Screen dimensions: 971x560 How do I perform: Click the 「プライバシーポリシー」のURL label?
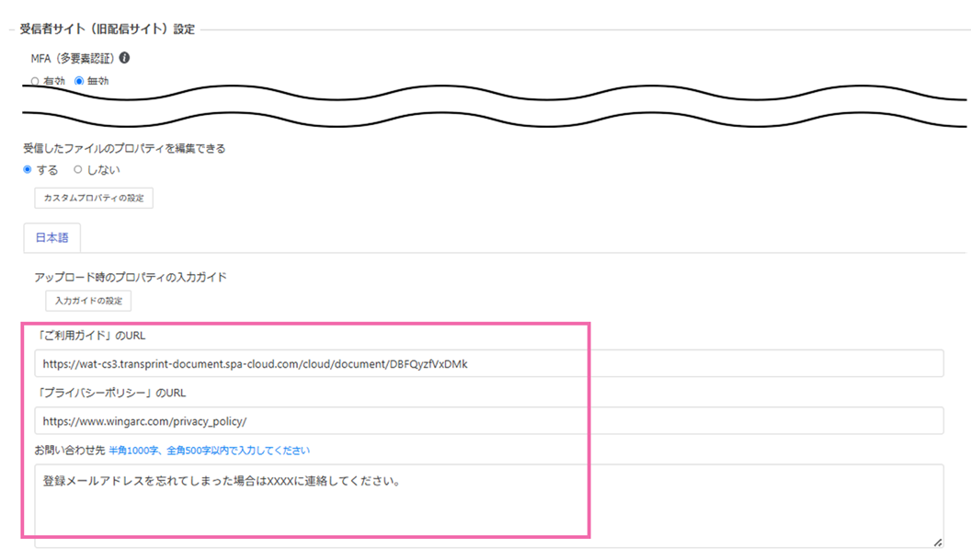point(110,393)
